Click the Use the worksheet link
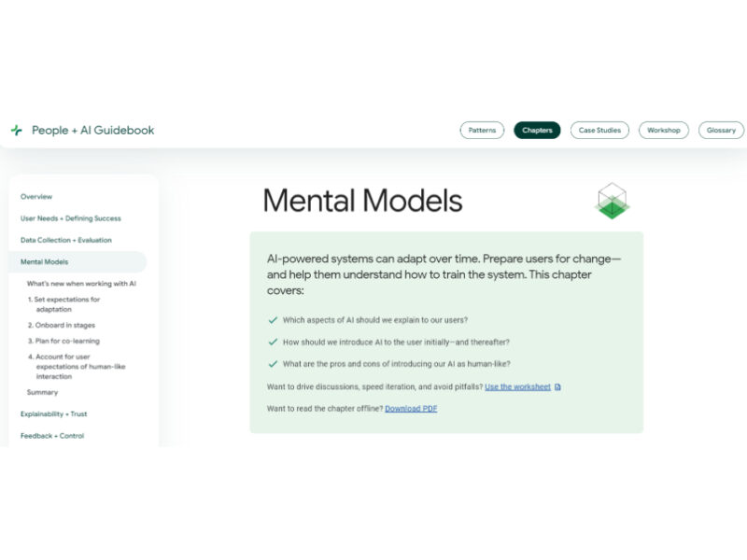 coord(517,386)
